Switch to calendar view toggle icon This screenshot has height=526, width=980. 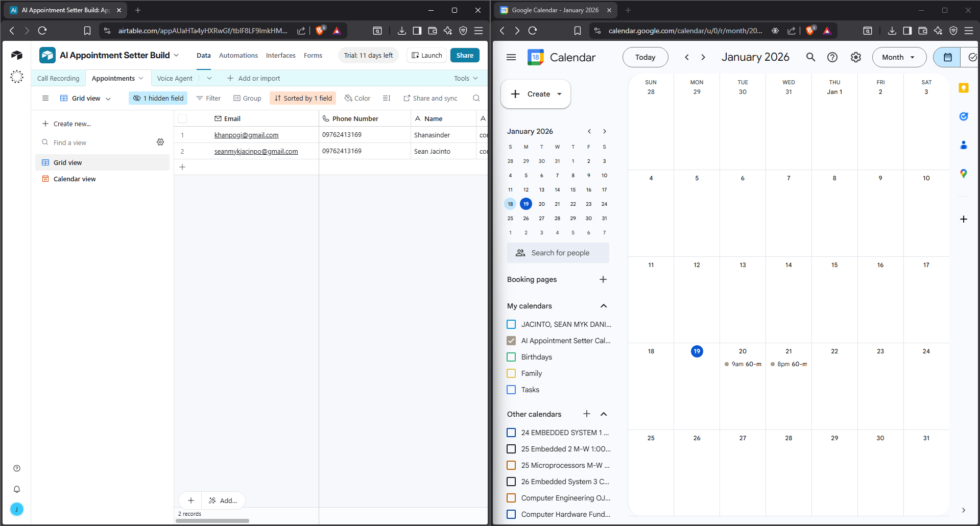click(948, 57)
